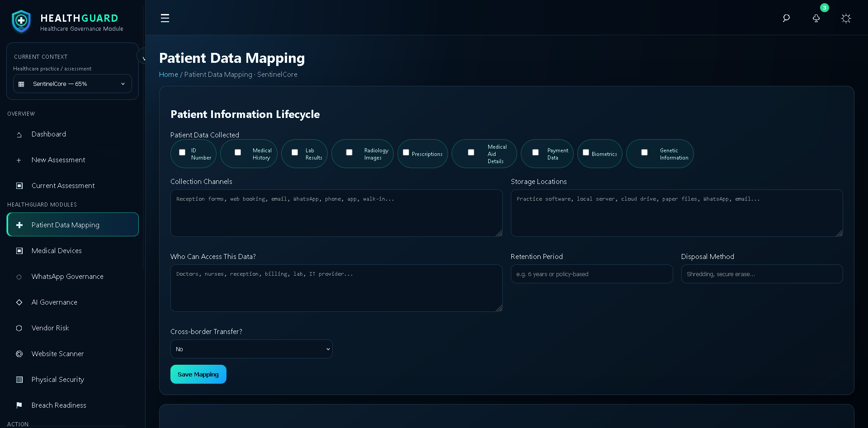
Task: Click the HEALTHGUARD MODULES section label
Action: 42,205
